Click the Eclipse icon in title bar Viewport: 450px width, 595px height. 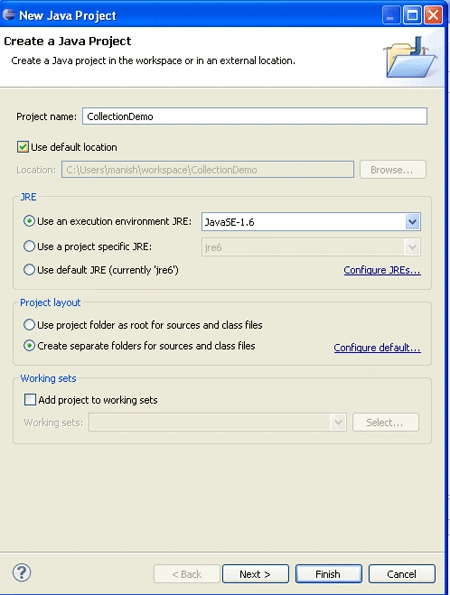[x=9, y=15]
